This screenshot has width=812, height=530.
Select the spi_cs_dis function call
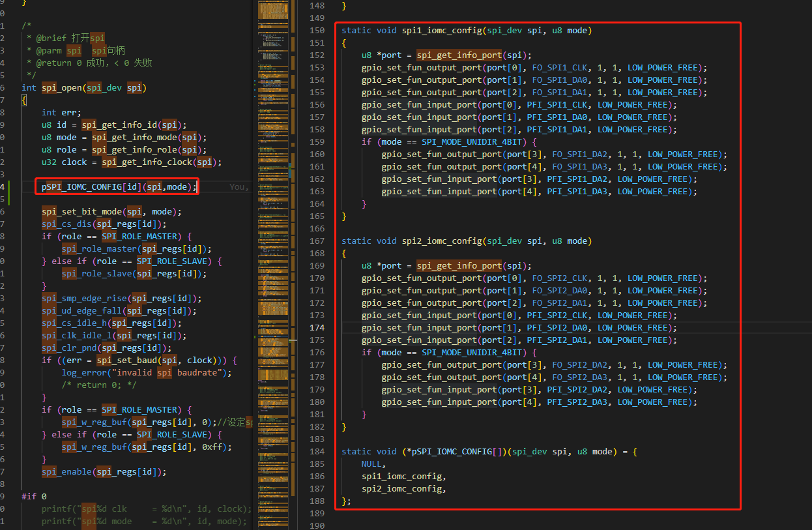[x=66, y=224]
